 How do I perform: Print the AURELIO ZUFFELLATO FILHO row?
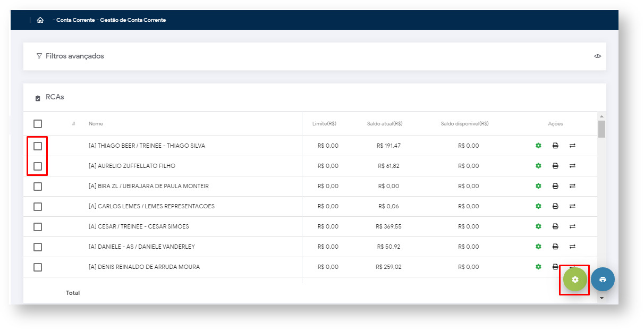tap(555, 166)
